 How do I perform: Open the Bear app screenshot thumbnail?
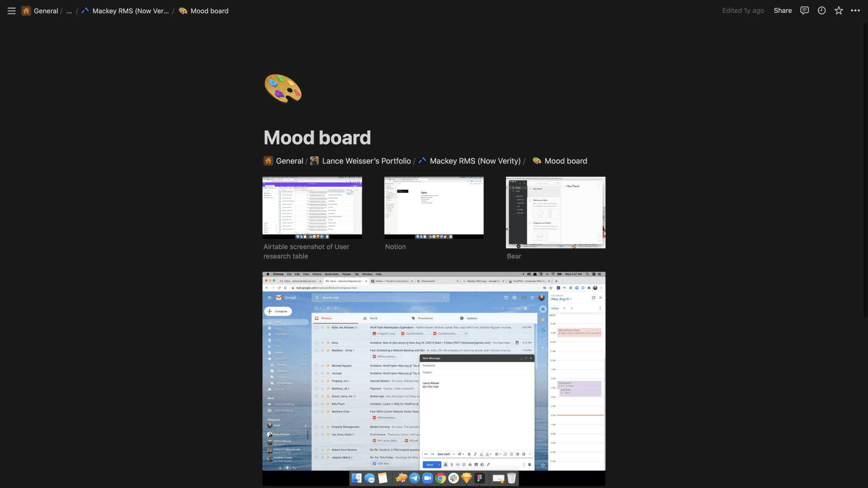pos(555,212)
